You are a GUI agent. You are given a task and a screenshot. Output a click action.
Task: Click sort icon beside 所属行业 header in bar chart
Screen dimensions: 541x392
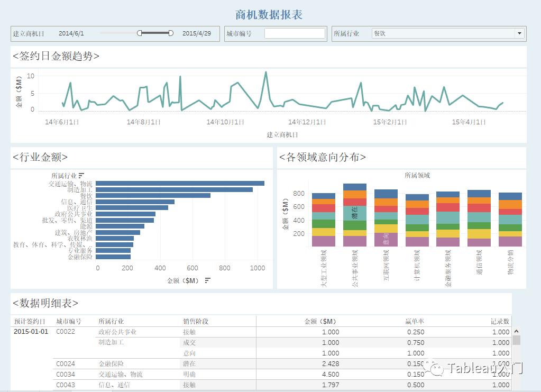(81, 176)
